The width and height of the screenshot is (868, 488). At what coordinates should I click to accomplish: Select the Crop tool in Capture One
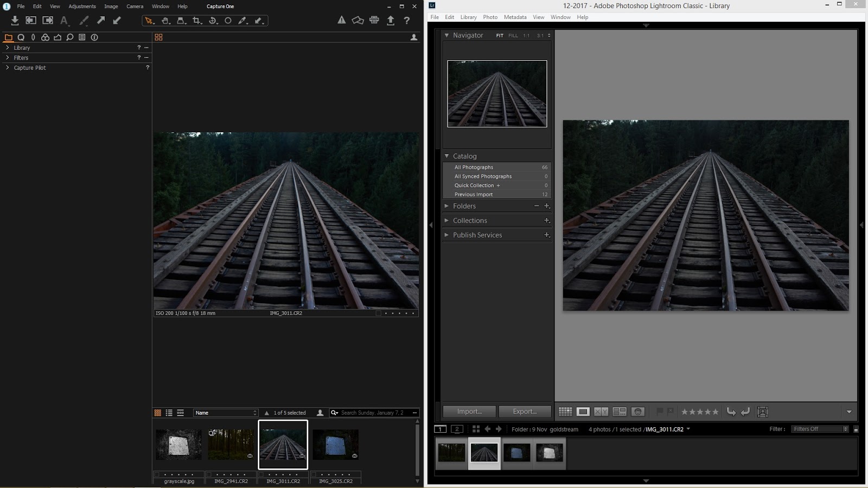(x=197, y=21)
